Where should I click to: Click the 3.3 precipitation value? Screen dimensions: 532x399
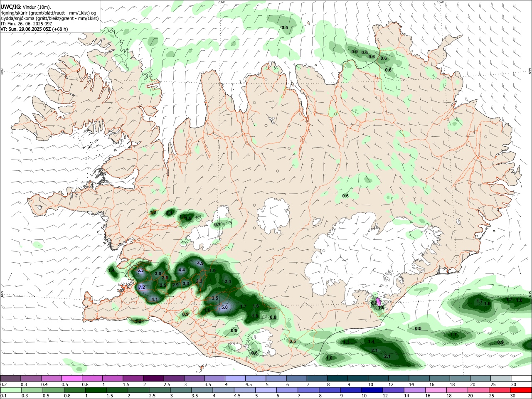pyautogui.click(x=186, y=283)
